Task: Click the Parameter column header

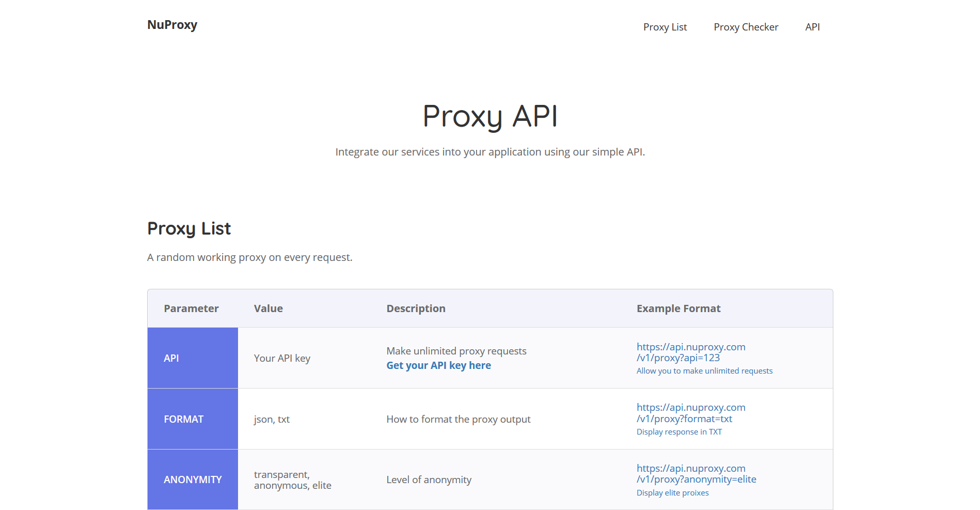Action: (191, 308)
